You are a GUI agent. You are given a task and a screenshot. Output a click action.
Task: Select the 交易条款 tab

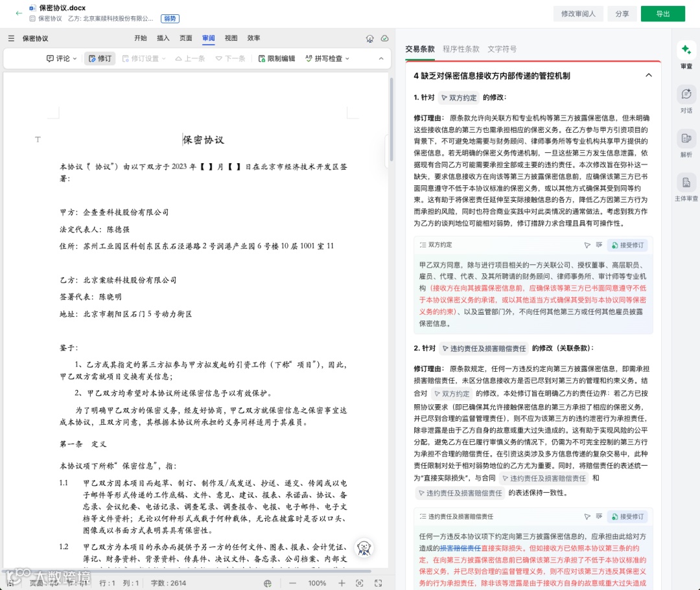tap(419, 49)
